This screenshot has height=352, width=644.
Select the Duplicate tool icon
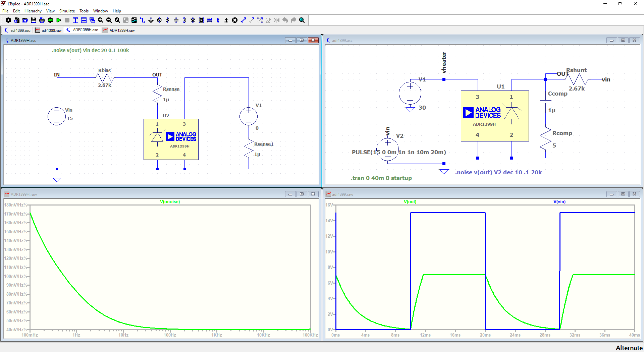tap(243, 20)
